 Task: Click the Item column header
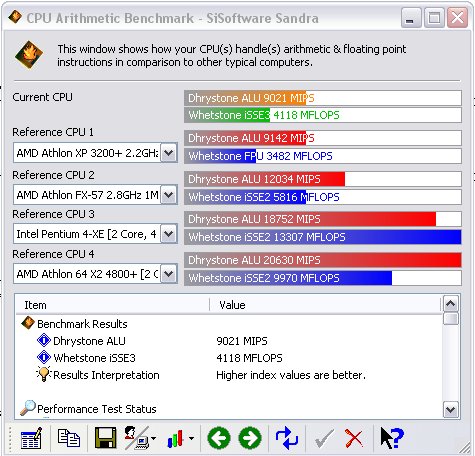(x=113, y=305)
